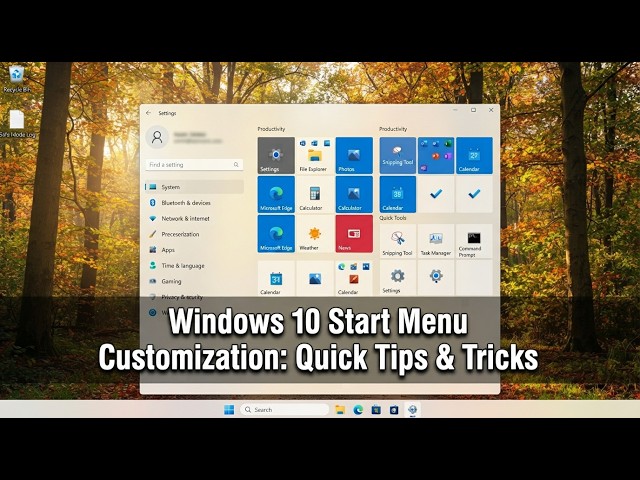Open the Calendar folder tile with multiple icons
The height and width of the screenshot is (480, 640).
[x=354, y=279]
